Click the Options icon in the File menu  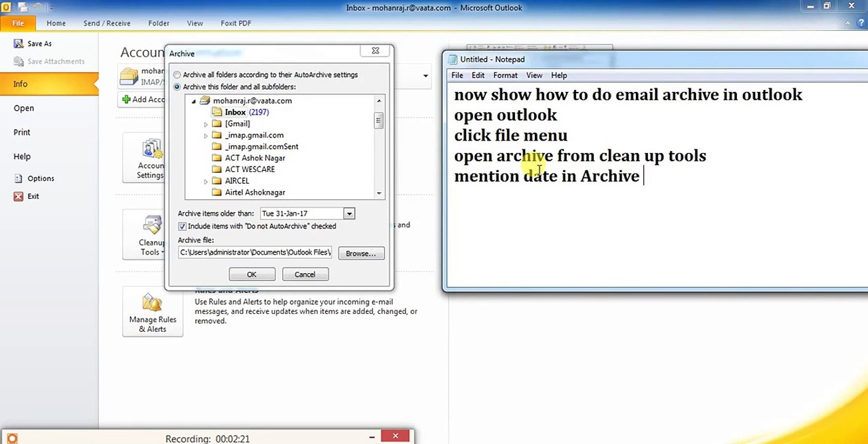coord(18,178)
